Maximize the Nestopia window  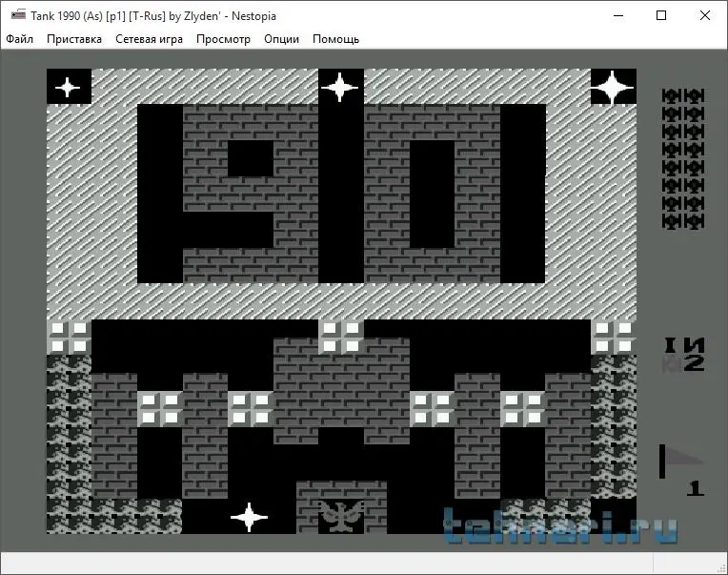pyautogui.click(x=661, y=15)
